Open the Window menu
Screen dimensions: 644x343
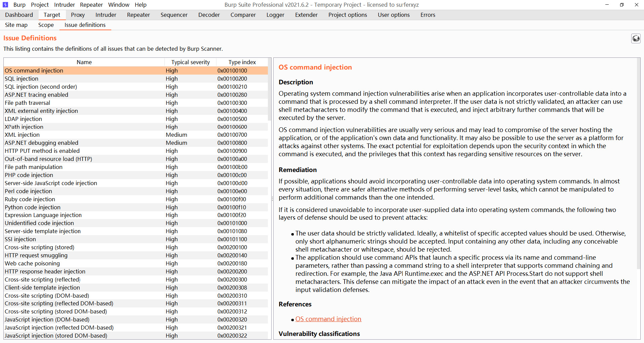[x=119, y=5]
